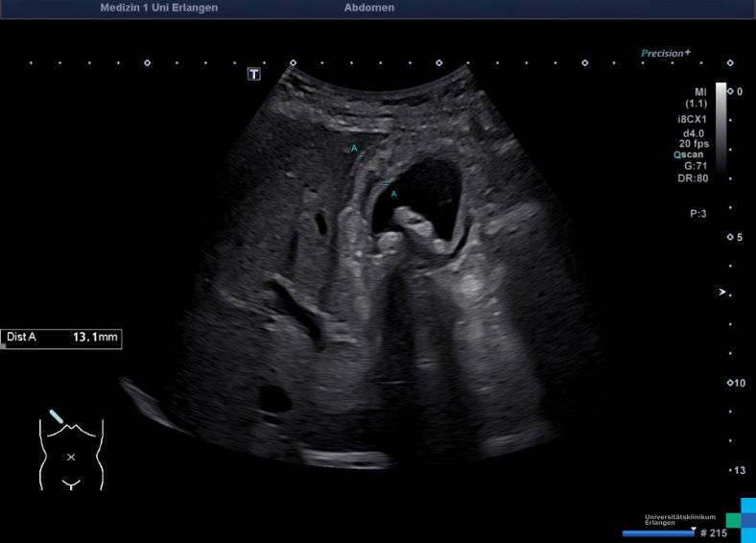
Task: Select the lower caliper A cross marker
Action: pyautogui.click(x=386, y=183)
